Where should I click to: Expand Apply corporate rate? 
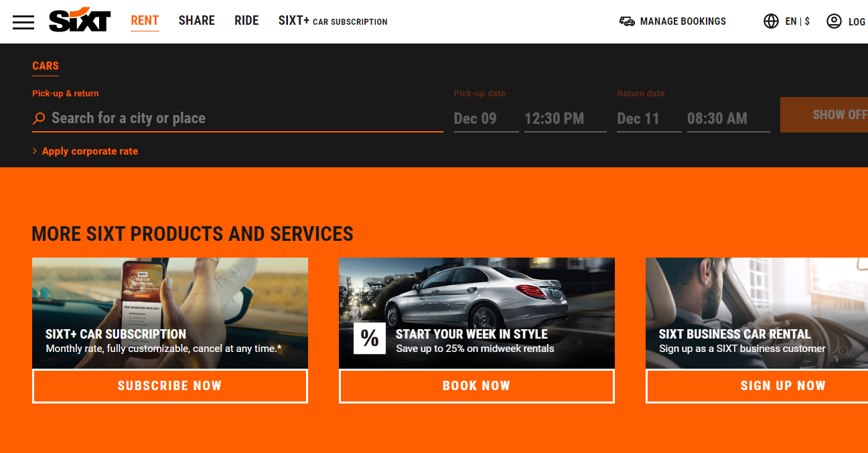click(x=85, y=151)
